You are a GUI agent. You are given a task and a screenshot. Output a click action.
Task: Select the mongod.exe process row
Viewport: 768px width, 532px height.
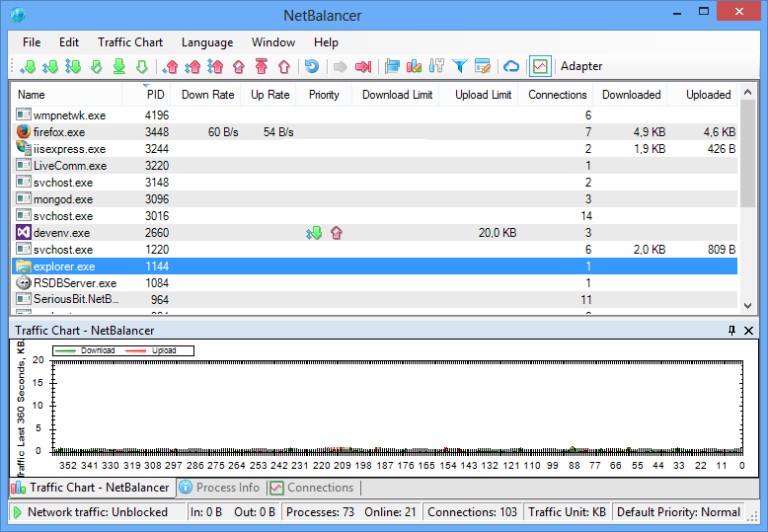[x=375, y=199]
